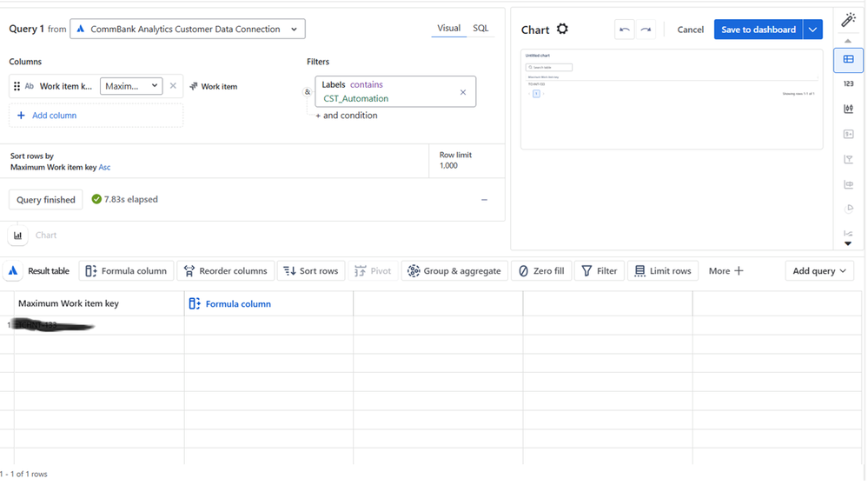Remove the Work item key column

tap(173, 86)
